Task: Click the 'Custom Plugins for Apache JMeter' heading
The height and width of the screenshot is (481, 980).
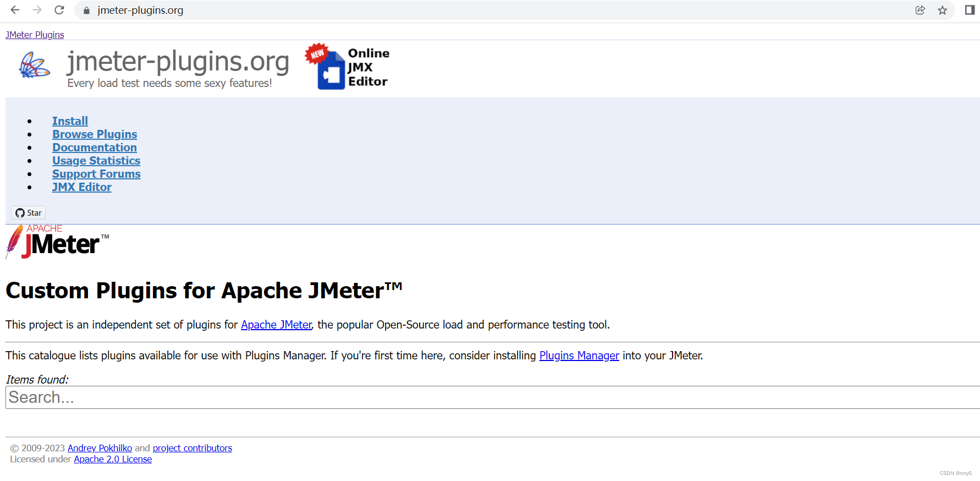Action: [204, 291]
